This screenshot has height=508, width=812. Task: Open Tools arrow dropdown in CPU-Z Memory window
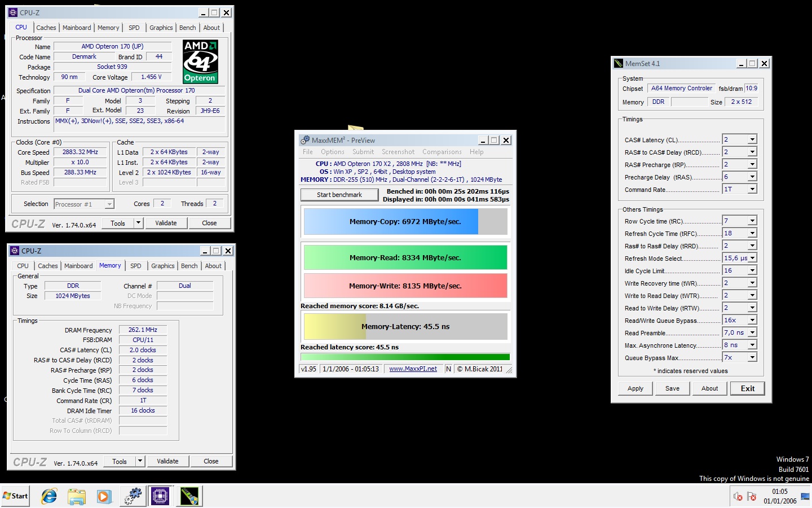pos(140,461)
